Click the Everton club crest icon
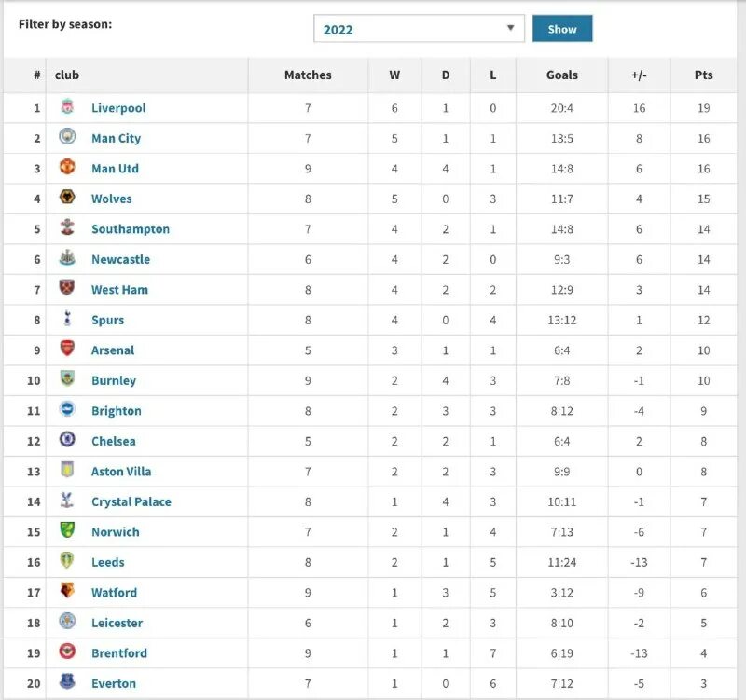 pos(67,683)
